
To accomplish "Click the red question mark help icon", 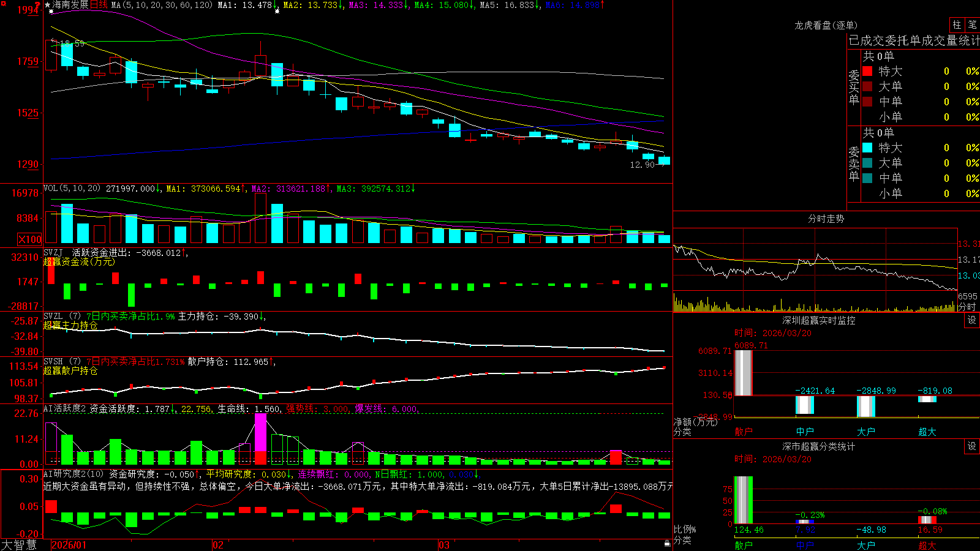I will point(38,5).
